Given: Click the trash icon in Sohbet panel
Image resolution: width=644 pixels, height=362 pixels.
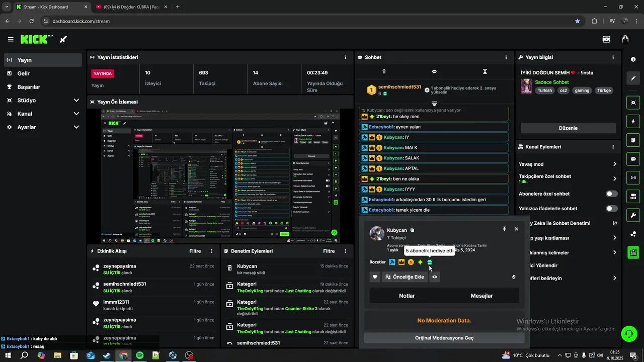Looking at the screenshot, I should coord(384,71).
